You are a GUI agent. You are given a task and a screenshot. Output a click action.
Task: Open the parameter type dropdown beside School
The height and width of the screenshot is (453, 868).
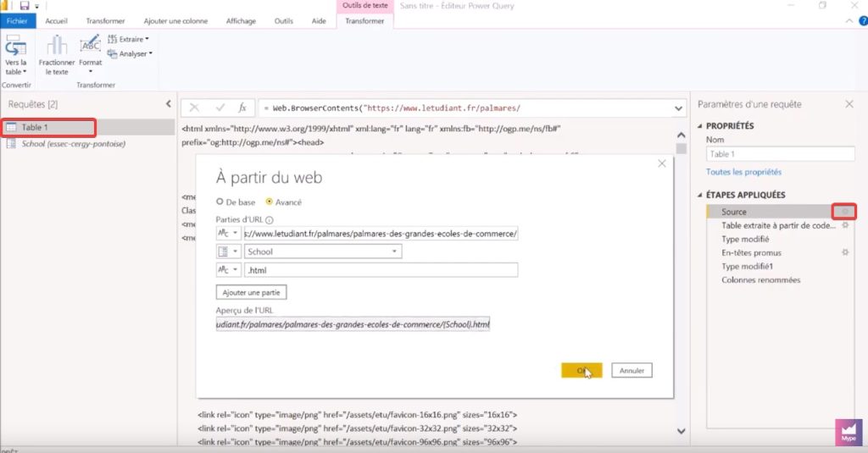228,251
